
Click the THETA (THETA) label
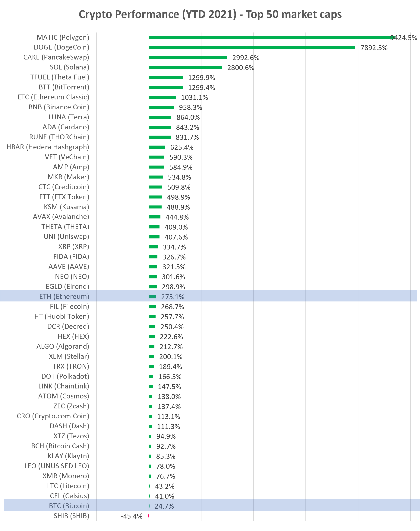(x=65, y=227)
